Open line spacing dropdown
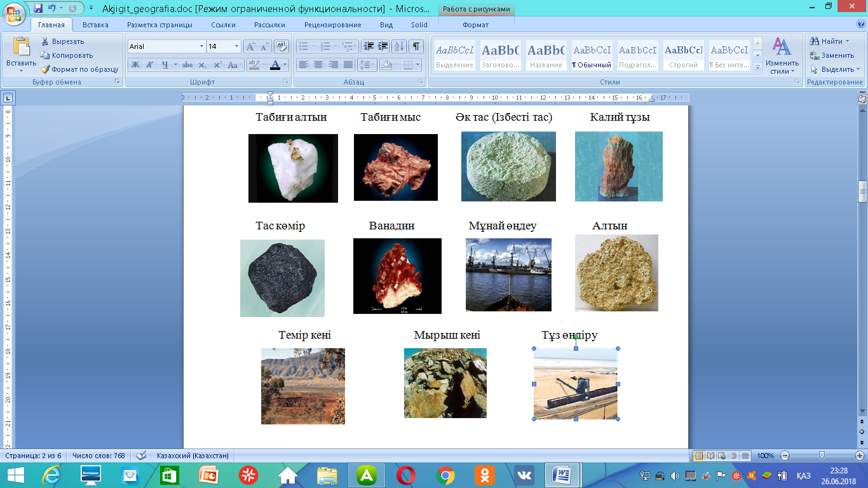Screen dimensions: 868x488 [367, 65]
